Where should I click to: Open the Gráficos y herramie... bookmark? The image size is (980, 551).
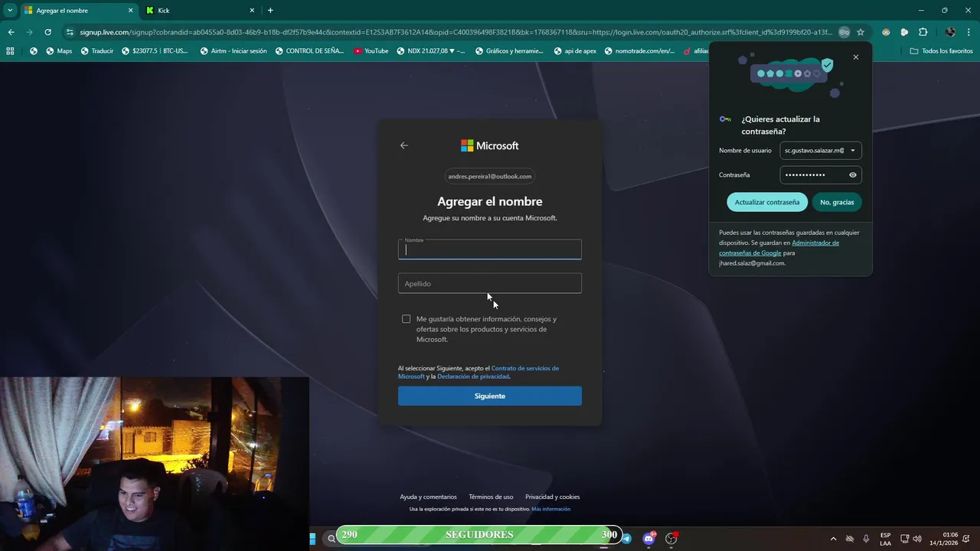(508, 51)
